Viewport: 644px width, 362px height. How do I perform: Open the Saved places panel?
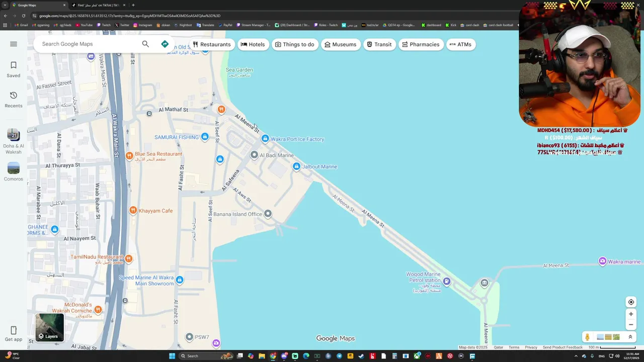coord(14,69)
